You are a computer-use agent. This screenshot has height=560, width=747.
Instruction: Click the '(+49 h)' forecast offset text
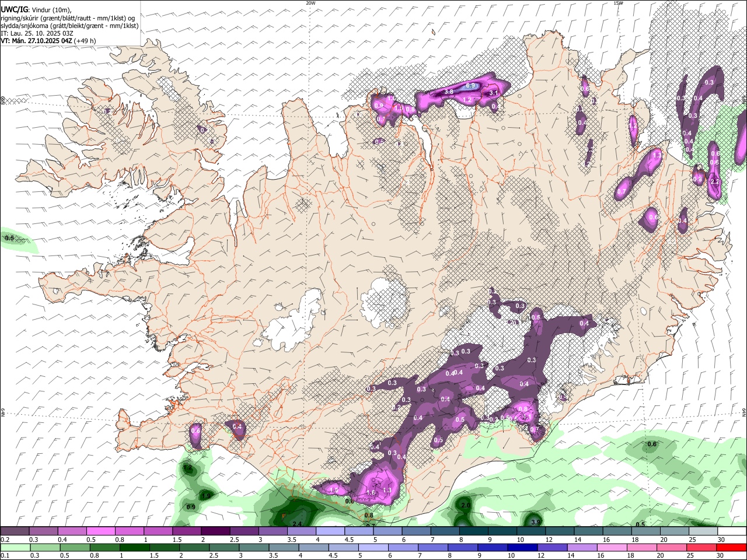coord(85,41)
